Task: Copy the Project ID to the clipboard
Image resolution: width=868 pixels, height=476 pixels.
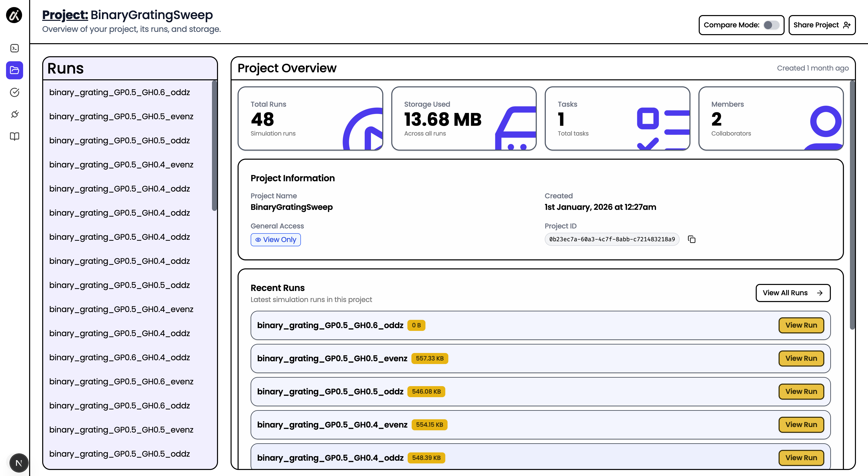Action: (x=691, y=239)
